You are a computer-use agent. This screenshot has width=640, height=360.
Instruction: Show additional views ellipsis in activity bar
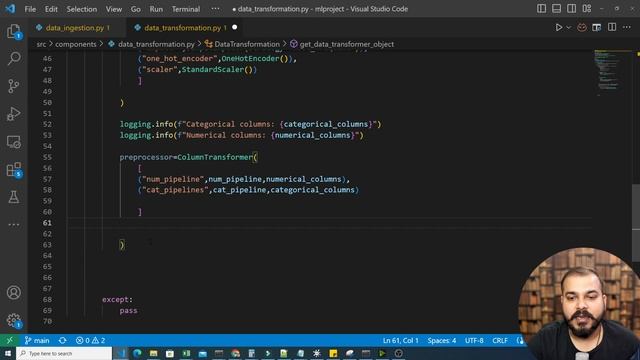pos(13,224)
